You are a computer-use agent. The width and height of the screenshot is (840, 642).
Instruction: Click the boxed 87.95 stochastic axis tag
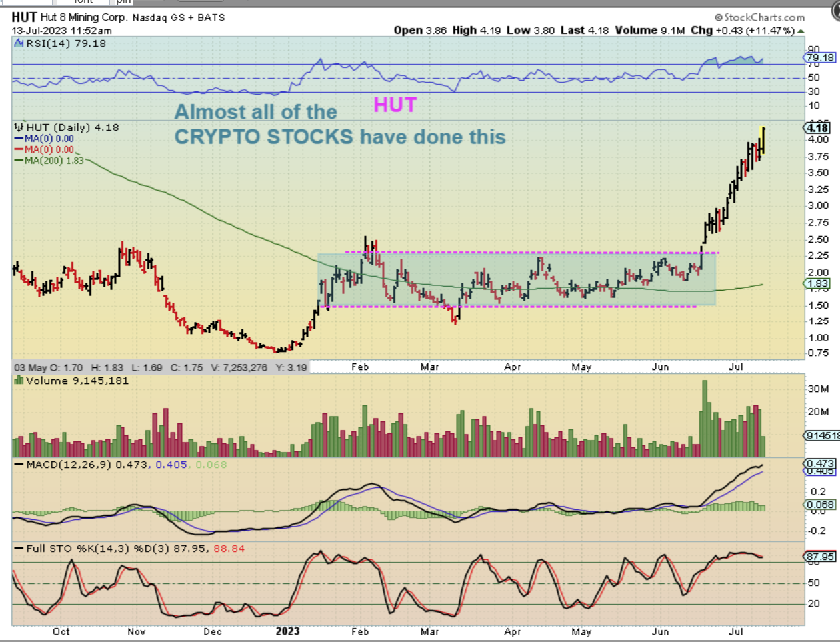(820, 557)
